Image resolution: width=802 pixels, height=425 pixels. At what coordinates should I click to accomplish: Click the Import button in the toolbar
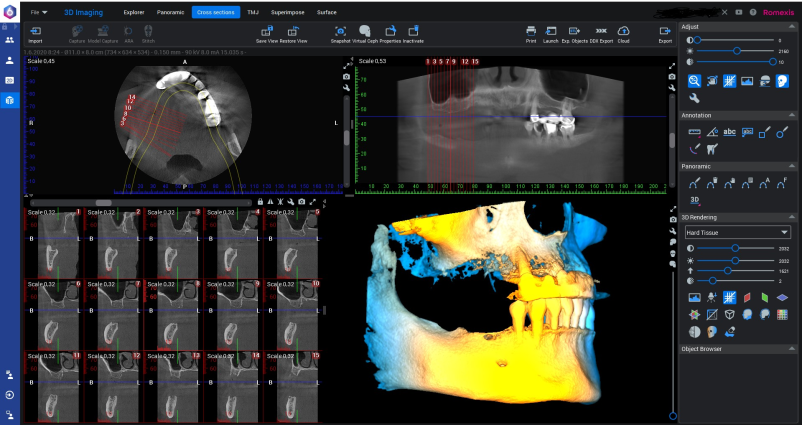[35, 34]
